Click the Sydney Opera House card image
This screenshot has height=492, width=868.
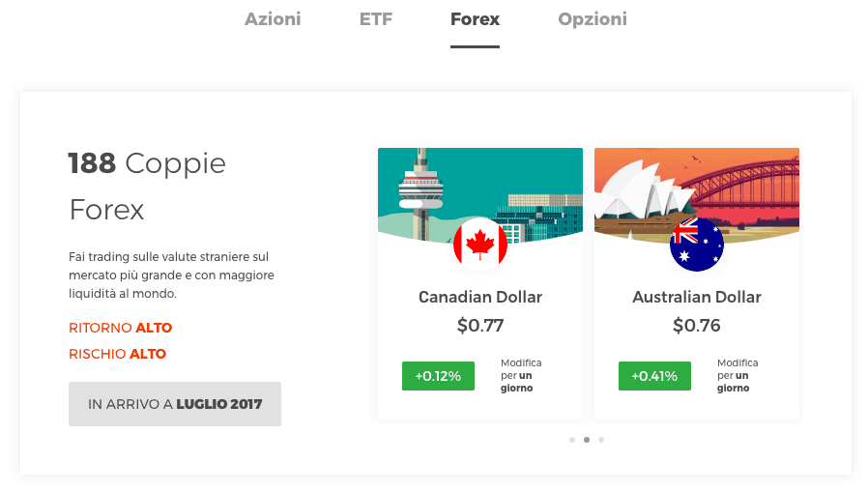(x=696, y=191)
